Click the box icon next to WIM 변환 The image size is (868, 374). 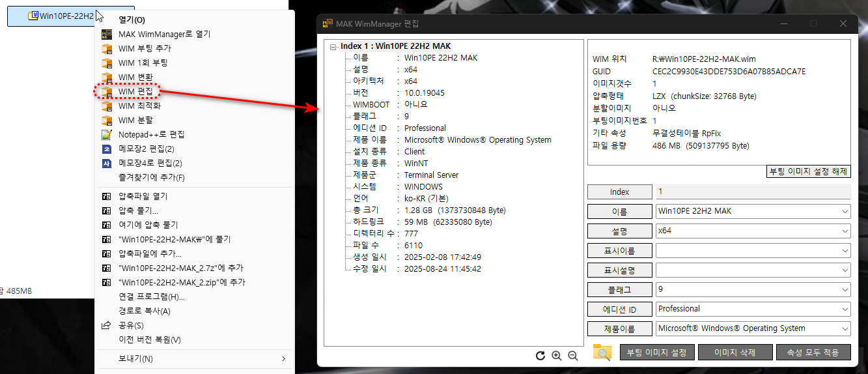107,77
